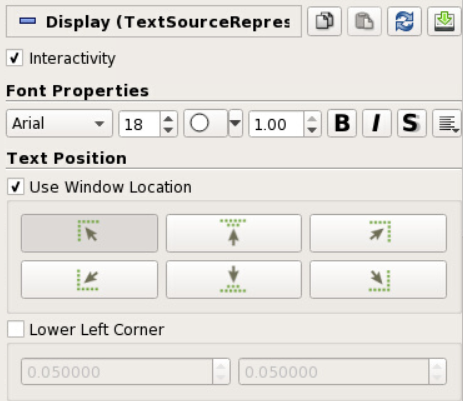463x401 pixels.
Task: Click the Text Position heading
Action: 67,158
